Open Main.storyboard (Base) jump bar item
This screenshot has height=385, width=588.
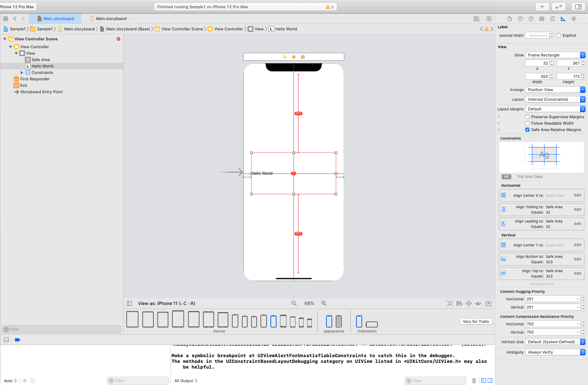[x=125, y=29]
